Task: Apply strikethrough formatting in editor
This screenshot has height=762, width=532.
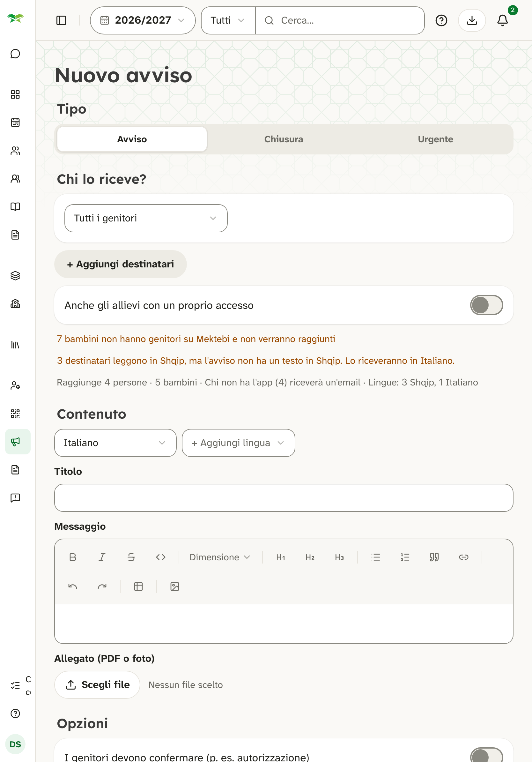Action: pyautogui.click(x=131, y=557)
